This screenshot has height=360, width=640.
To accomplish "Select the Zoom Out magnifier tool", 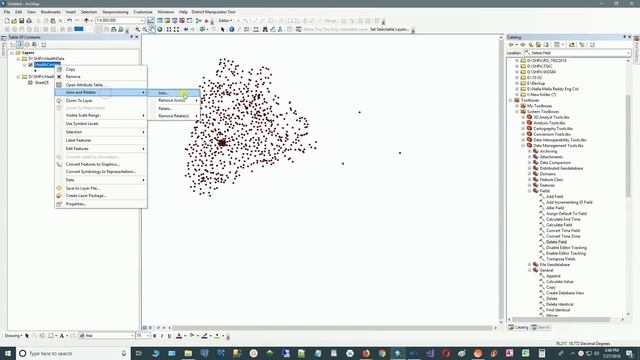I will point(145,29).
